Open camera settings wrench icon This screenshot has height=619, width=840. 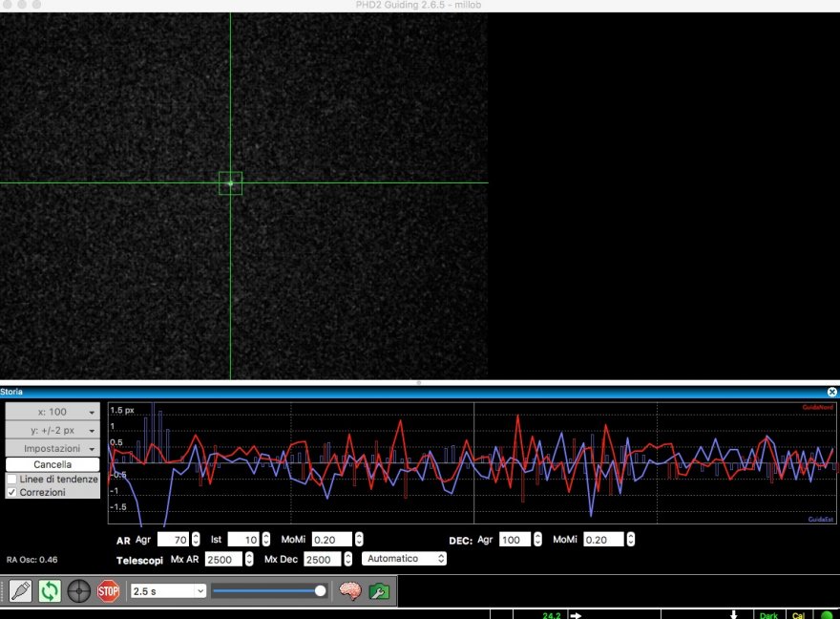click(380, 591)
